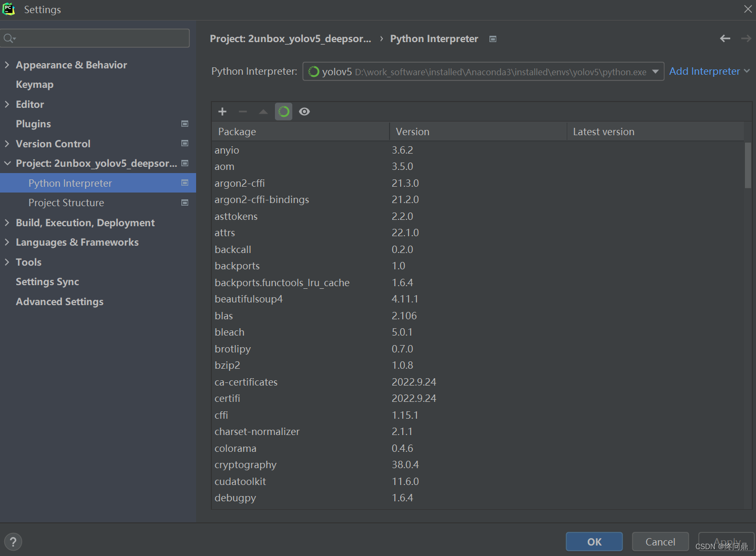Select the blas package row
Image resolution: width=756 pixels, height=556 pixels.
478,316
